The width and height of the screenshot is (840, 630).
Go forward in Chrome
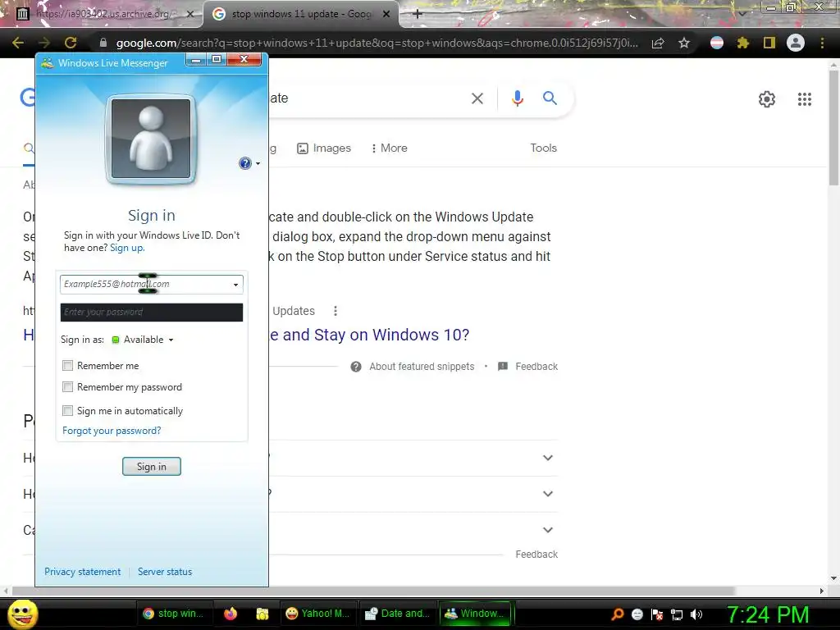pyautogui.click(x=44, y=43)
